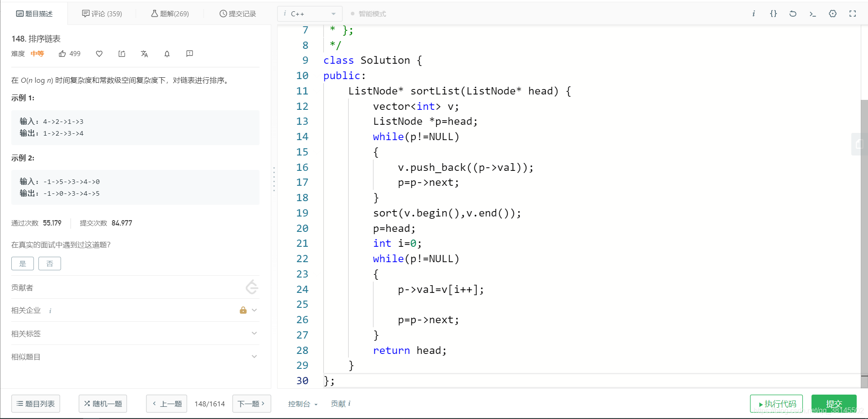
Task: Open the C++ language dropdown
Action: (310, 14)
